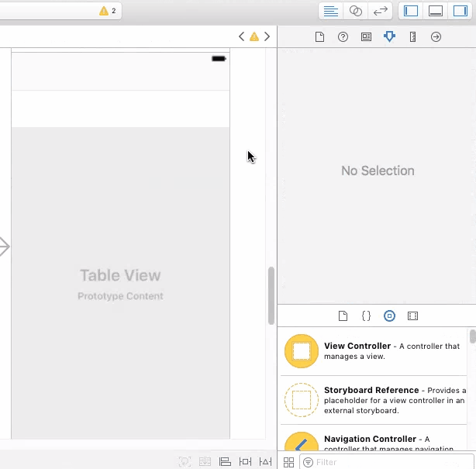
Task: Show the Code Snippet library
Action: click(x=366, y=316)
